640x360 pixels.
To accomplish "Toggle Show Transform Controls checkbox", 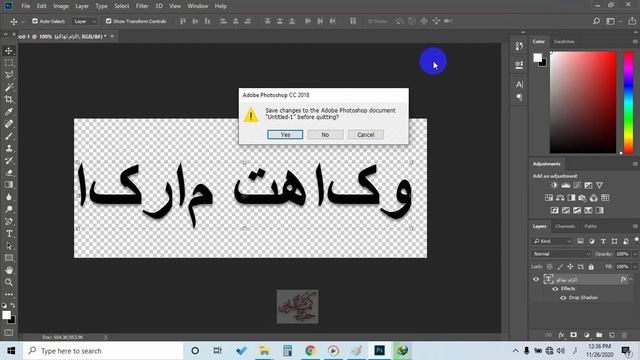I will click(x=108, y=21).
